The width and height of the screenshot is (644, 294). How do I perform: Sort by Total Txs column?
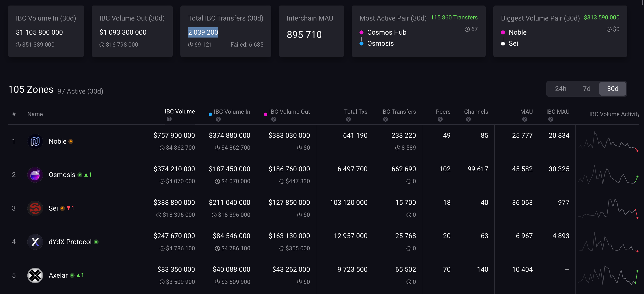pos(356,112)
